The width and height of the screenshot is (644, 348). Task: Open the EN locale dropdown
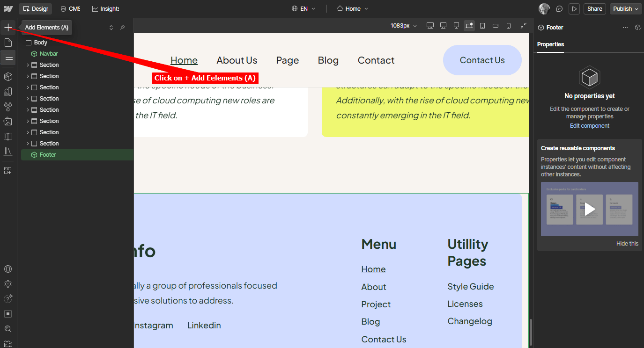303,9
